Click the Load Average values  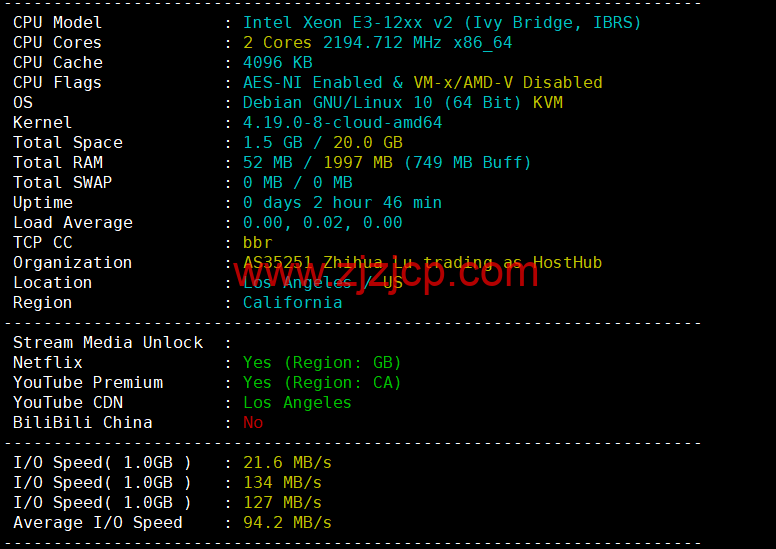click(322, 222)
